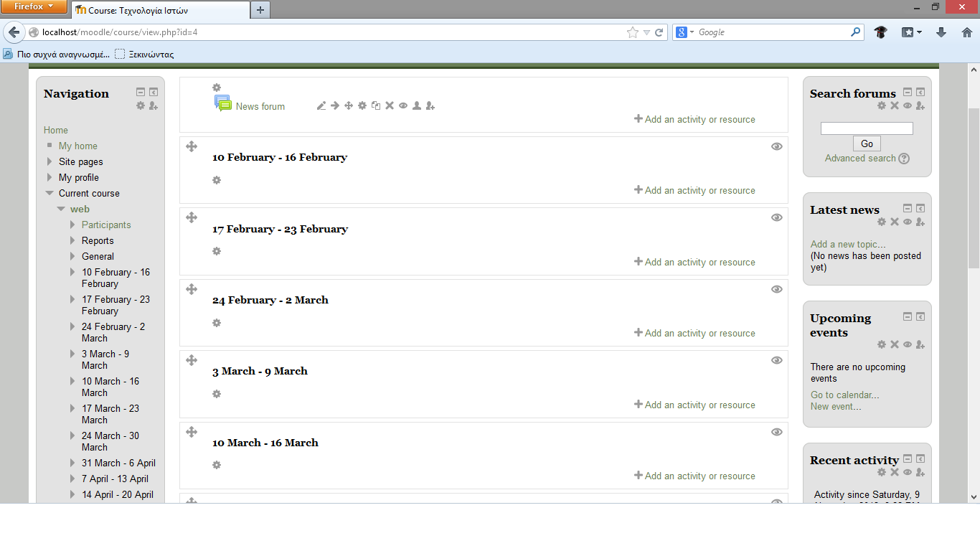
Task: Click move handle of 3 March - 9 March section
Action: [192, 360]
